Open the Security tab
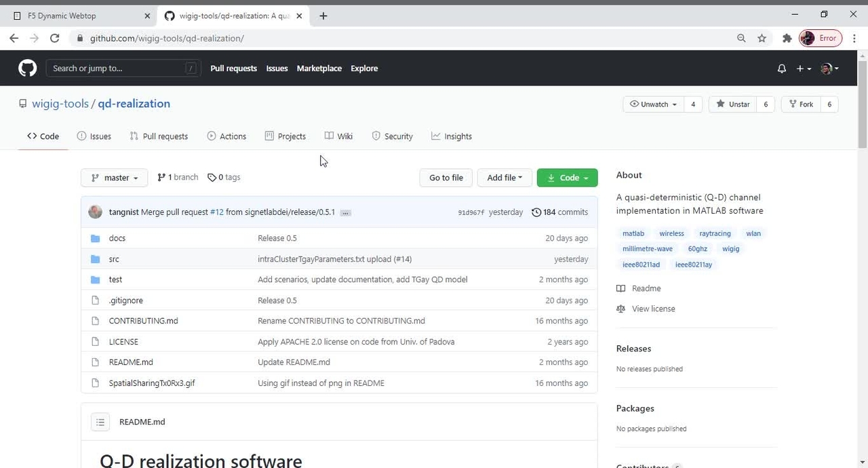 (x=392, y=136)
